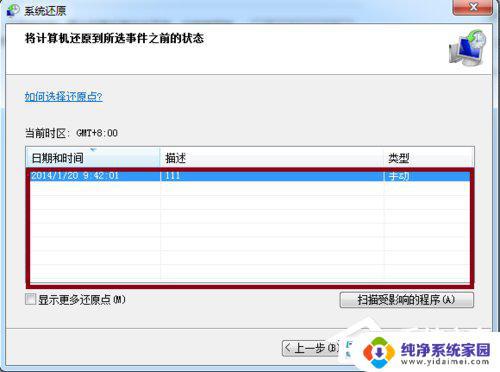Sort by the 日期和时间 column header

click(93, 157)
